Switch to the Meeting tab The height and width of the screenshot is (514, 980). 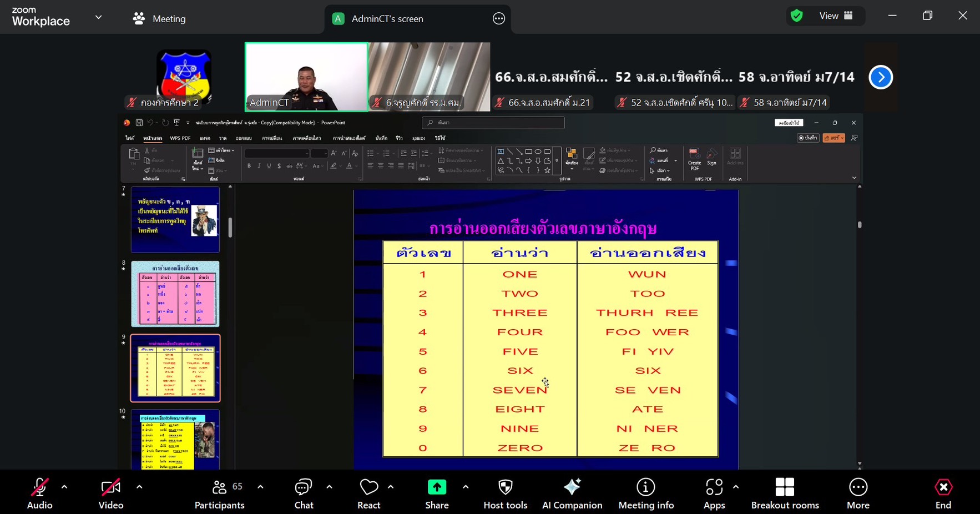[160, 19]
